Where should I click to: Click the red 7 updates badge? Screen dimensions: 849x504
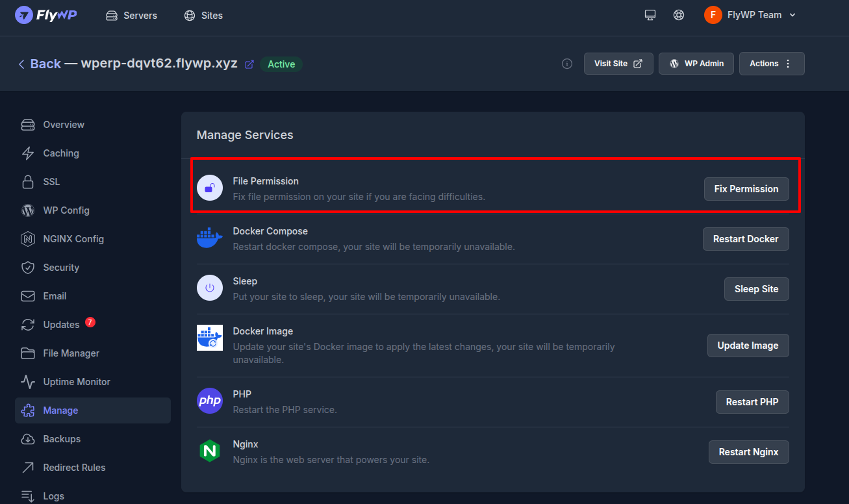coord(90,322)
